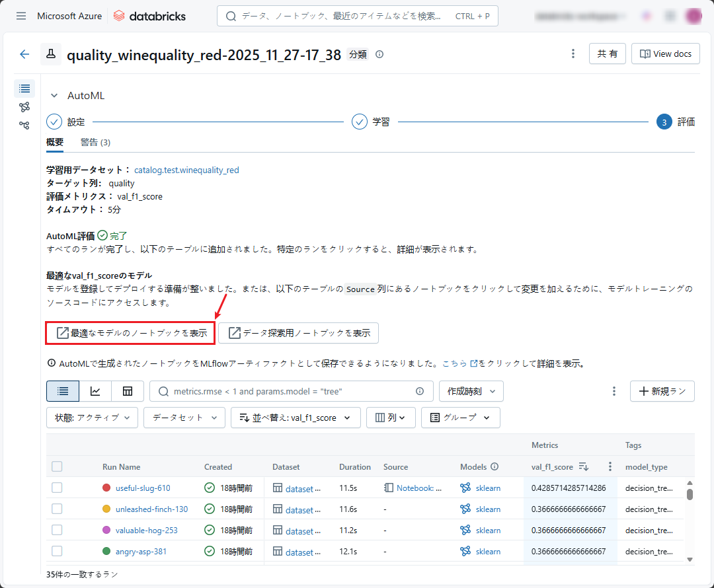The height and width of the screenshot is (588, 714).
Task: Open the 並べ替え: val_f1_score dropdown
Action: coord(296,418)
